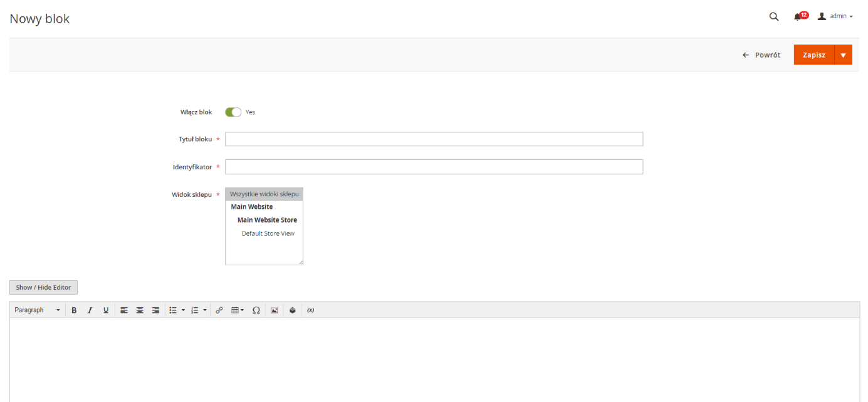Expand the Zapisz save options arrow
868x402 pixels.
pos(844,55)
